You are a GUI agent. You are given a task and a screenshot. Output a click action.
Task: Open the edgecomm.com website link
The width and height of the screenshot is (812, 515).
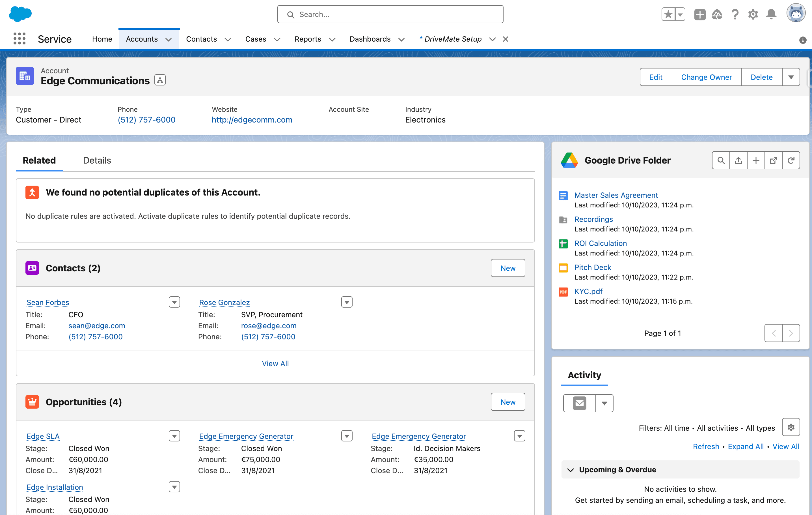(x=252, y=119)
